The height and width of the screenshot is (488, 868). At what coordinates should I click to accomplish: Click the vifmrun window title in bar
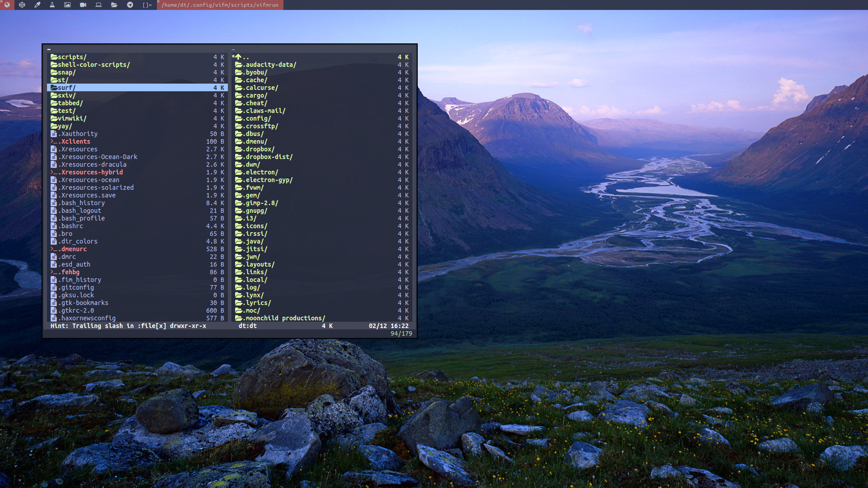coord(220,5)
